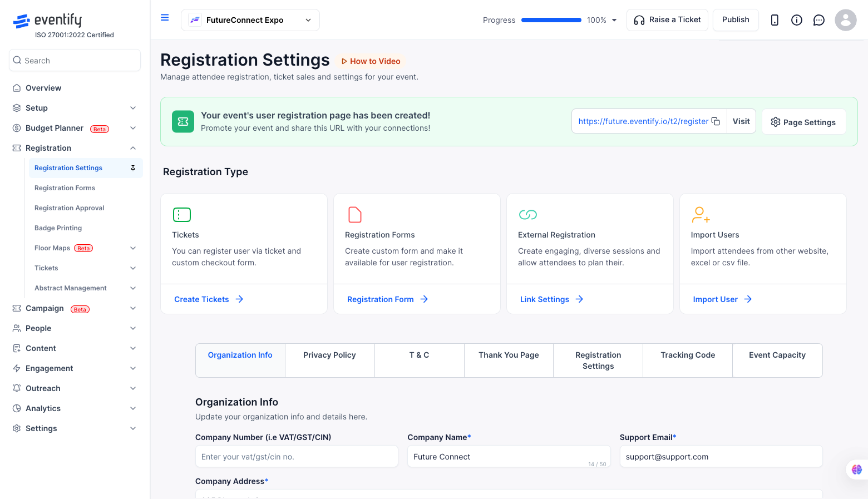Viewport: 868px width, 499px height.
Task: Open the progress 100% dropdown arrow
Action: (x=614, y=20)
